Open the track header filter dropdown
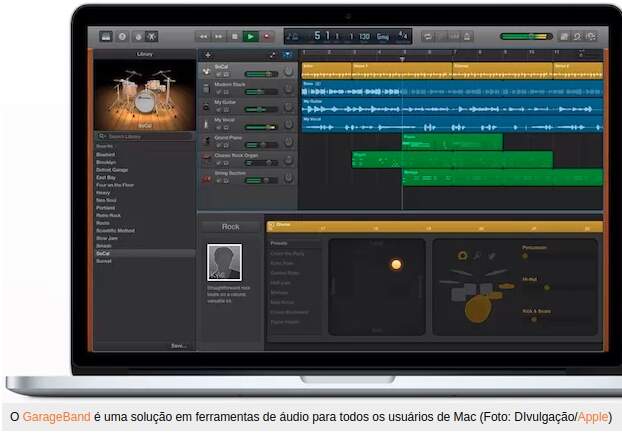 coord(287,55)
